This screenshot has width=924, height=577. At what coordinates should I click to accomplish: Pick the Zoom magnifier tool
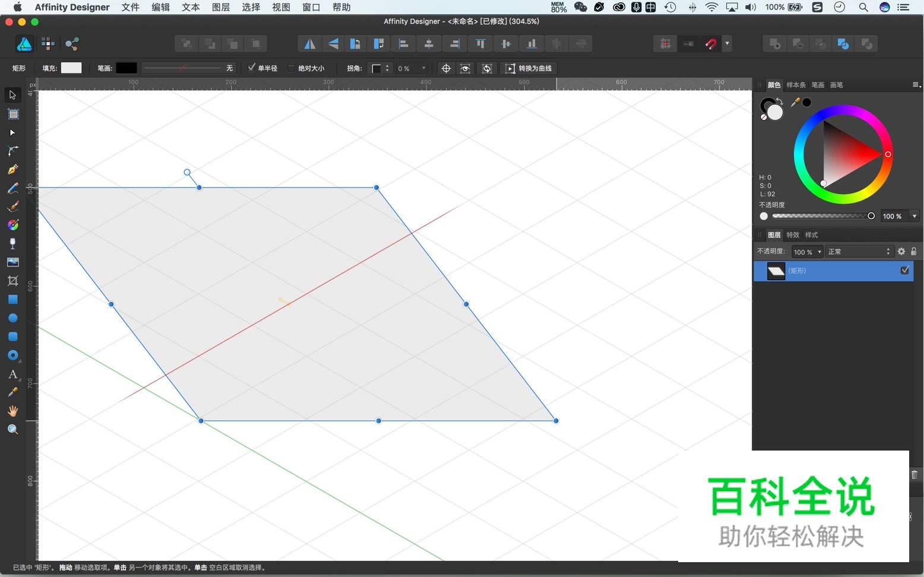pos(12,429)
